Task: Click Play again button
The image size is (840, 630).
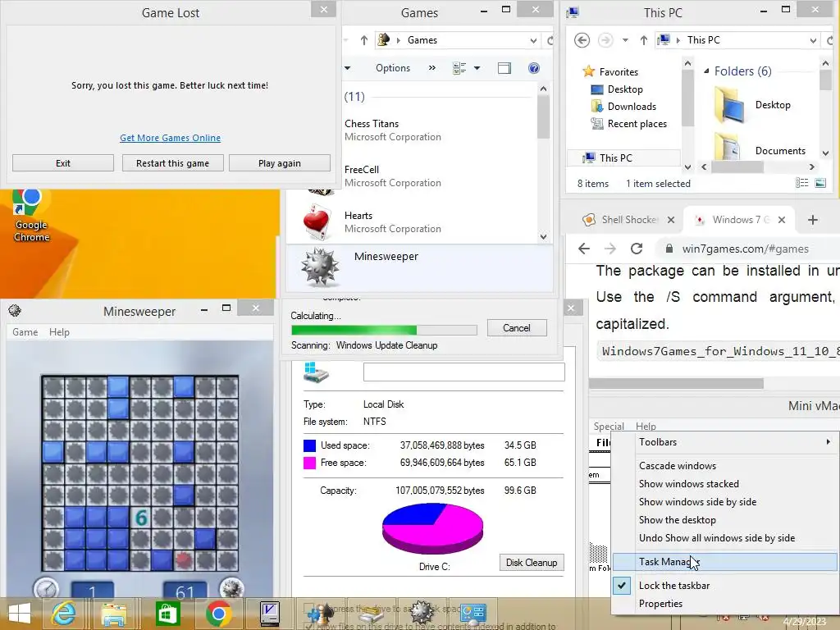Action: (x=280, y=163)
